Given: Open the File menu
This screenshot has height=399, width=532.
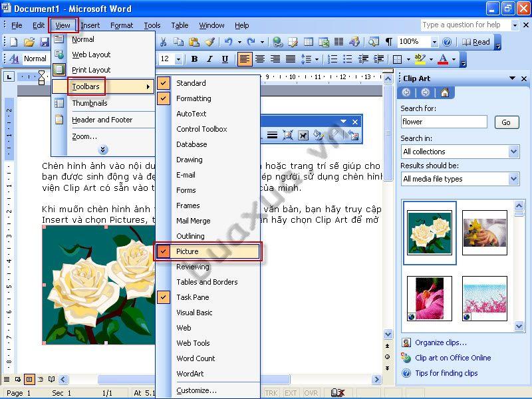Looking at the screenshot, I should 17,25.
